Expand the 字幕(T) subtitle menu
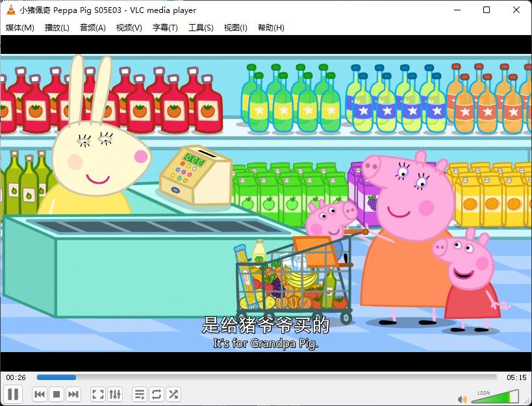532x406 pixels. point(165,28)
